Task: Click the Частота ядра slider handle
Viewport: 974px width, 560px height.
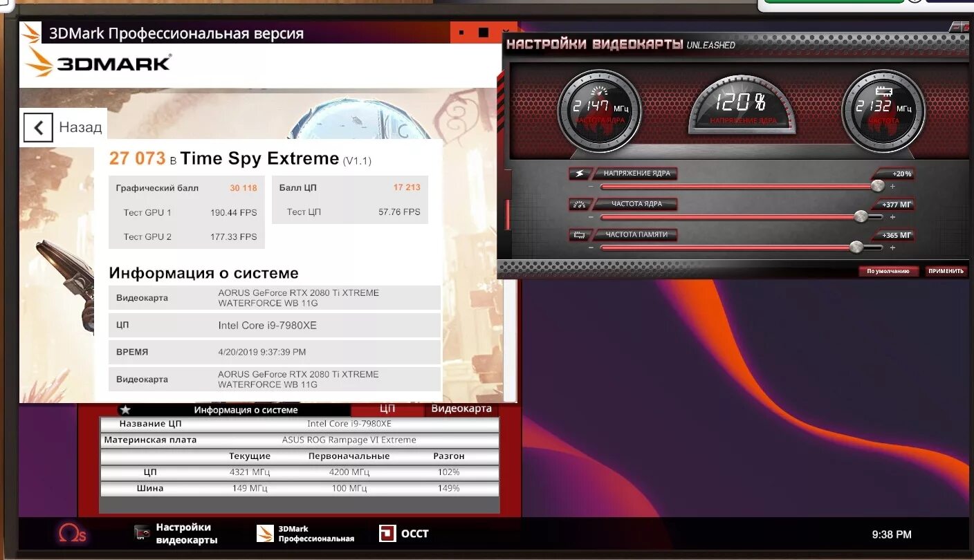Action: pyautogui.click(x=861, y=216)
